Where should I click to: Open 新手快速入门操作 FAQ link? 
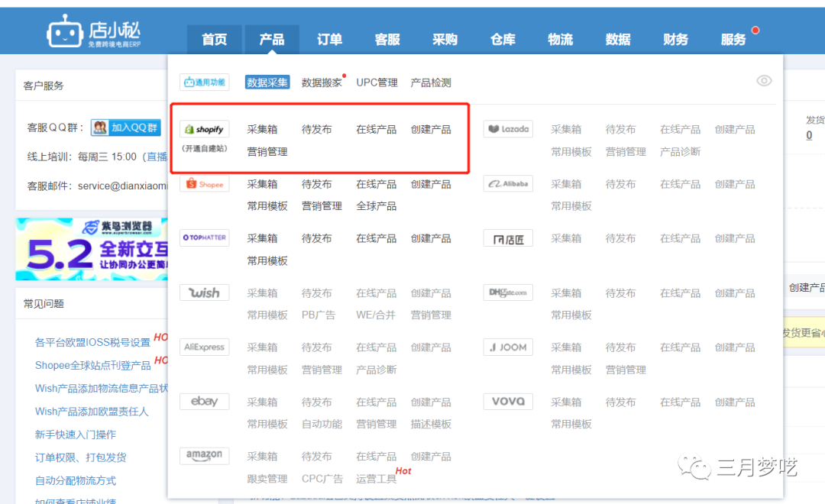(76, 435)
